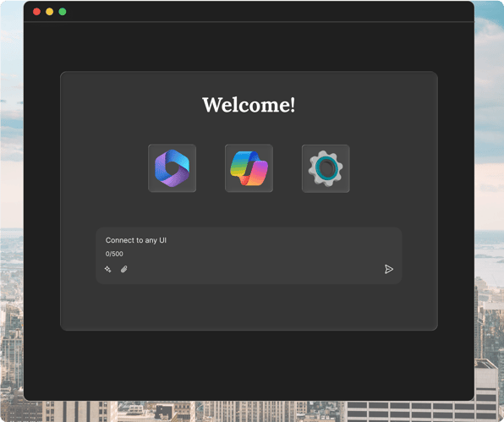Click the Welcome! heading
This screenshot has width=504, height=422.
pos(249,105)
